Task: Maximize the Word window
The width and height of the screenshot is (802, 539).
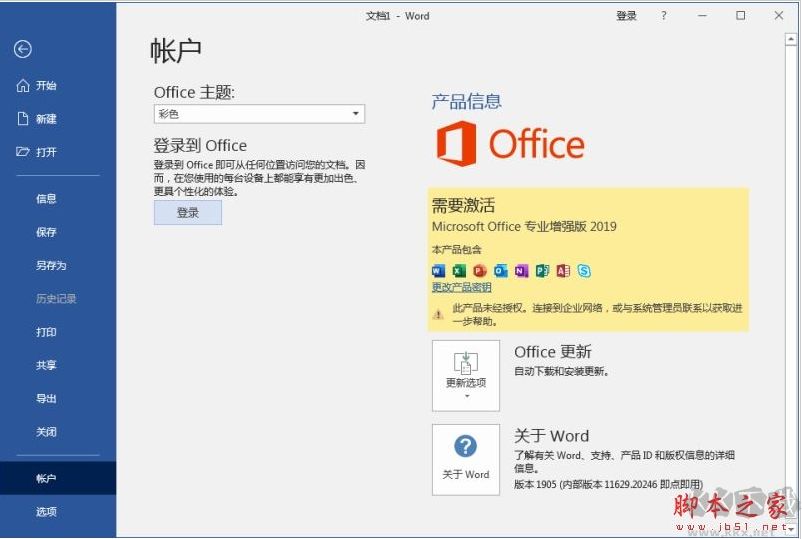Action: pos(741,16)
